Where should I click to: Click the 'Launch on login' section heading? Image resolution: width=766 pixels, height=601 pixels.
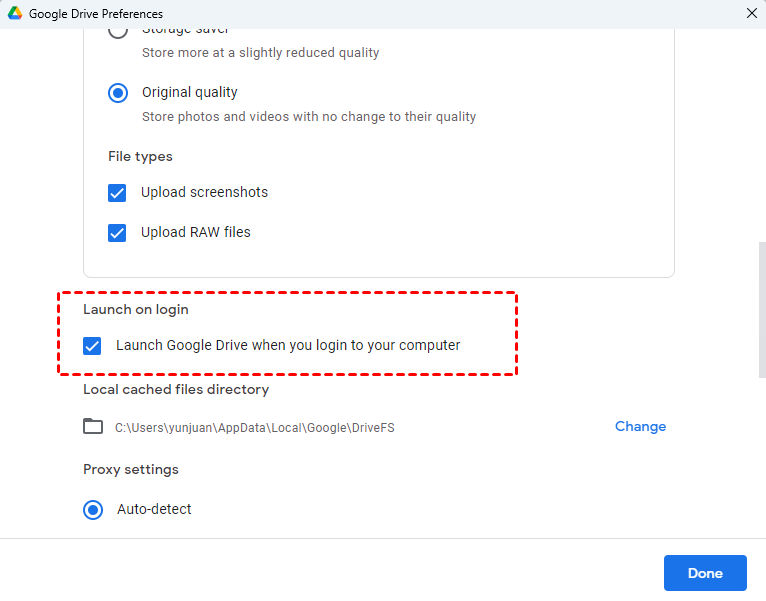136,309
